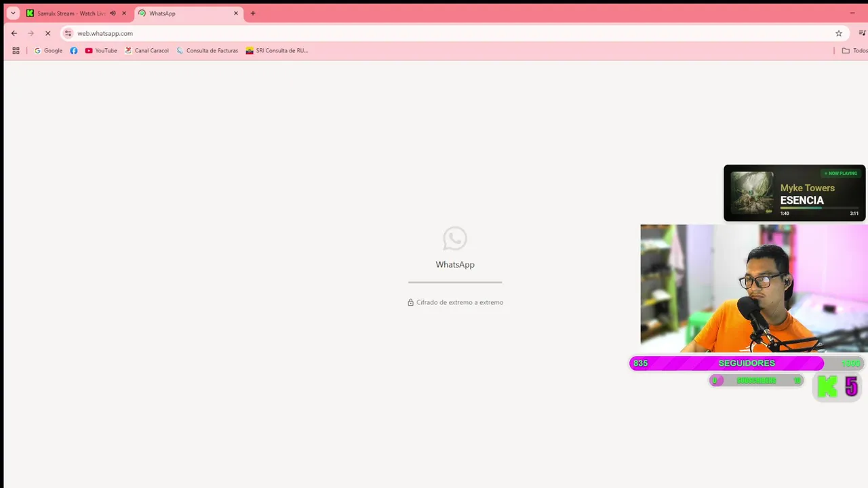Screen dimensions: 868x488
Task: Click the Myke Towers artist name
Action: click(808, 188)
